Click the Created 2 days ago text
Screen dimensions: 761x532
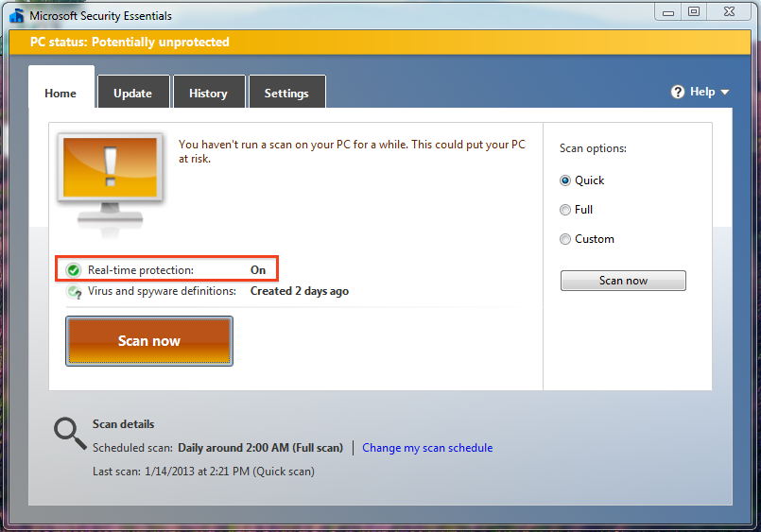[300, 291]
